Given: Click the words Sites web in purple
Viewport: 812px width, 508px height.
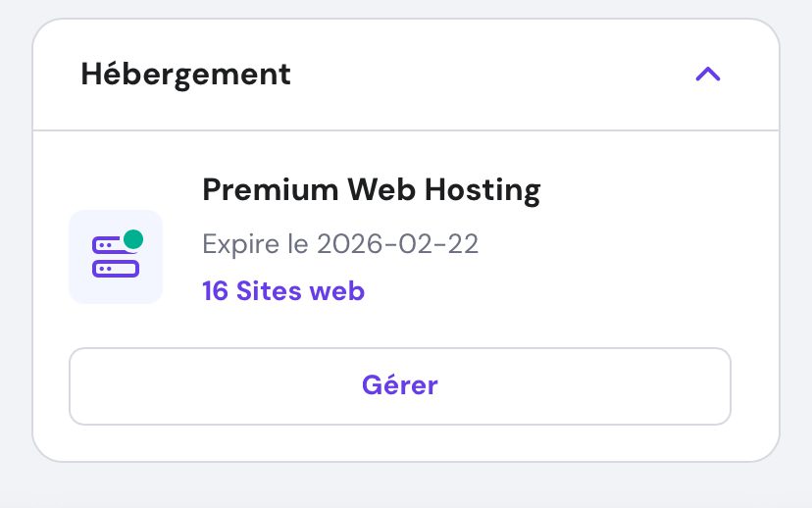Looking at the screenshot, I should pyautogui.click(x=300, y=291).
